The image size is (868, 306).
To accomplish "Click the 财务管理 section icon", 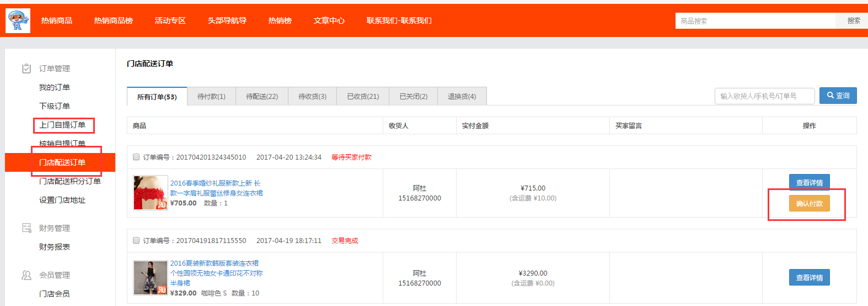I will click(26, 228).
